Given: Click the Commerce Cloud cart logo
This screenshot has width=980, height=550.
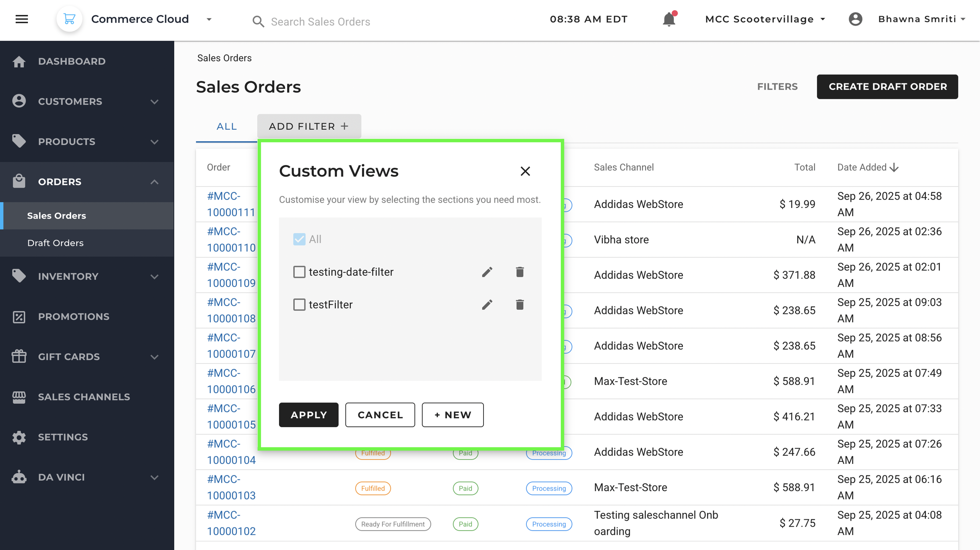Looking at the screenshot, I should coord(69,19).
